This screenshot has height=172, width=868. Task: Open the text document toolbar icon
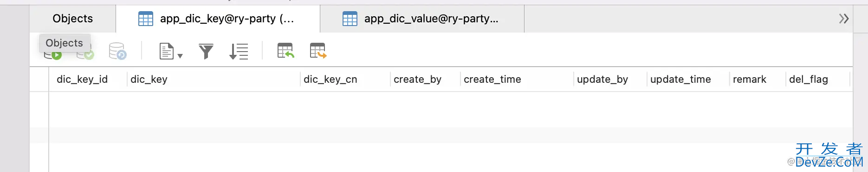[x=166, y=51]
